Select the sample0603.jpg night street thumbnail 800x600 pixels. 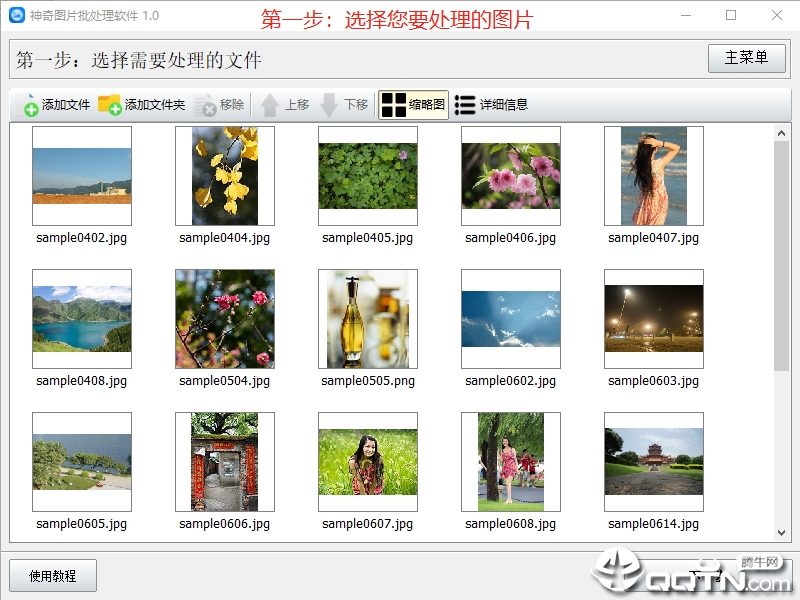(x=654, y=319)
